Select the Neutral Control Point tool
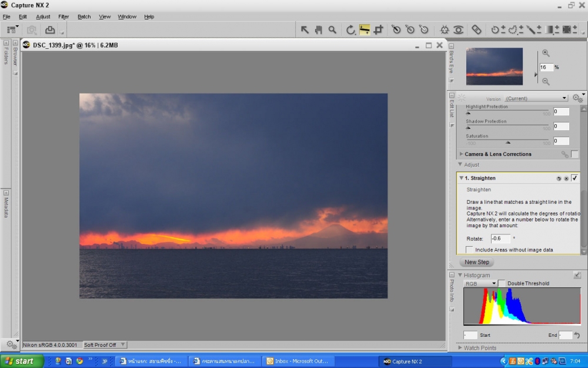588x368 pixels. [410, 29]
